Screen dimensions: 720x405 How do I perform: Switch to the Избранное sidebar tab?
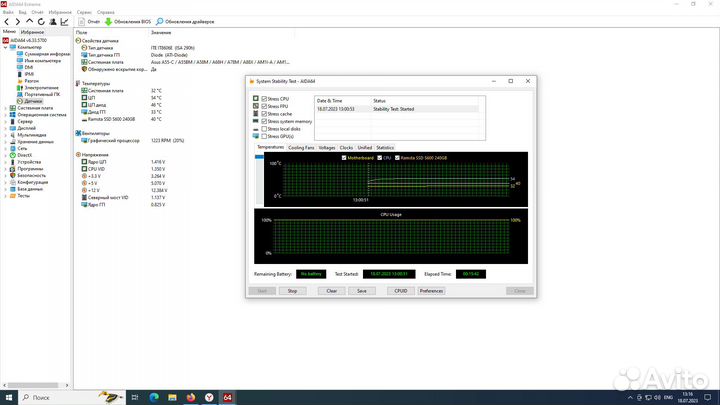32,32
